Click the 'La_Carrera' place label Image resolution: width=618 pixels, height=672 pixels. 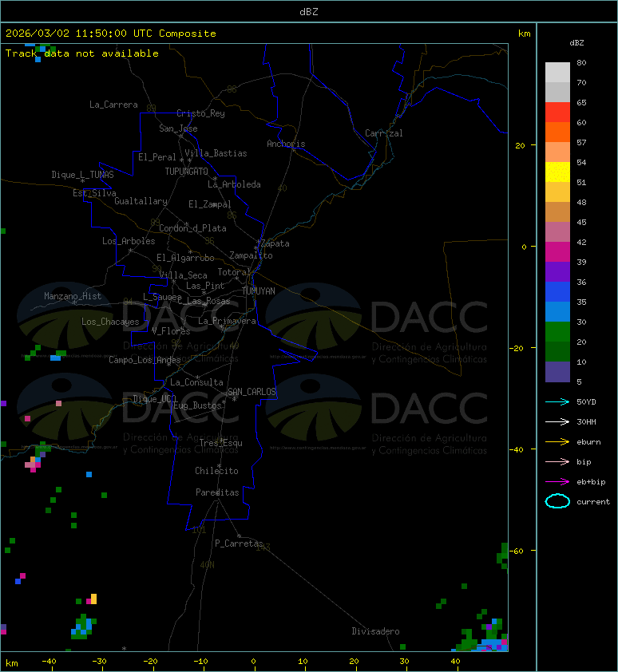113,105
